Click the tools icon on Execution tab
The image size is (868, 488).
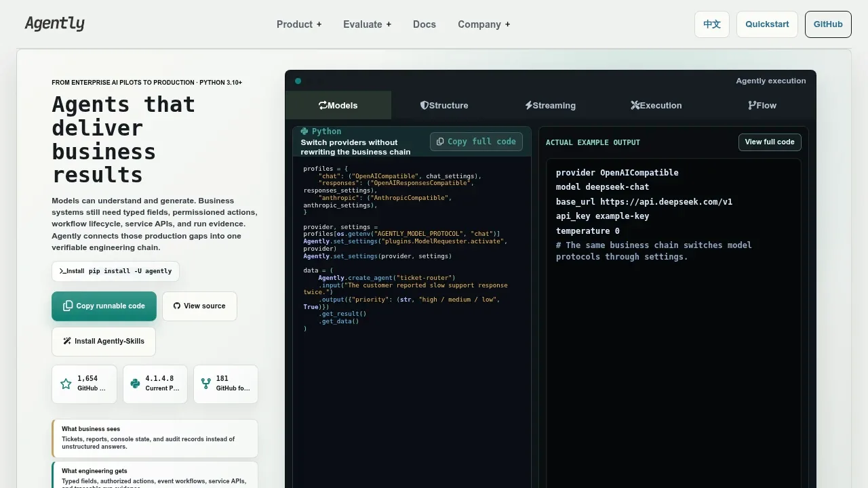point(635,105)
